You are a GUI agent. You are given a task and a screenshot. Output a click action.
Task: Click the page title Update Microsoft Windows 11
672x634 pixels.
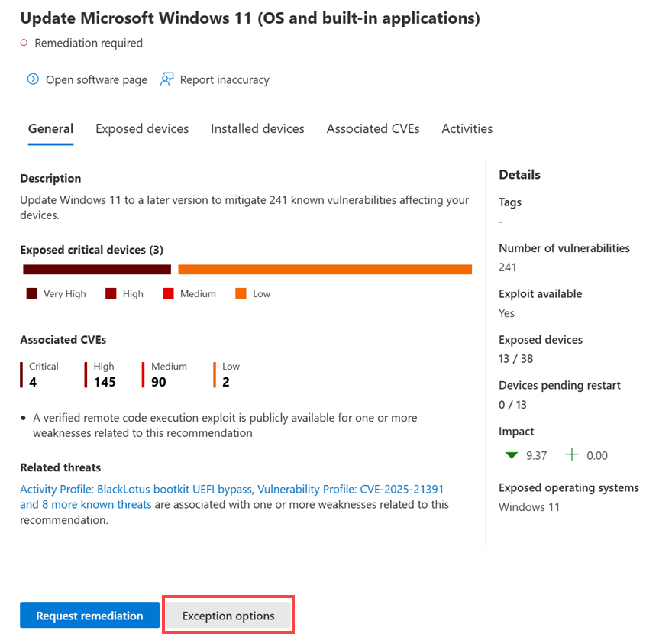[x=250, y=18]
